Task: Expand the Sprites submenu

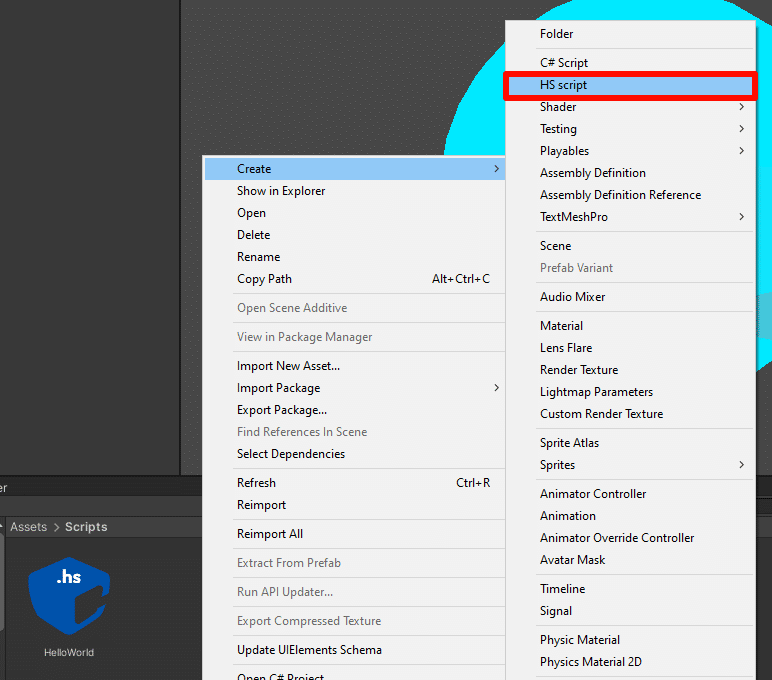Action: point(630,465)
